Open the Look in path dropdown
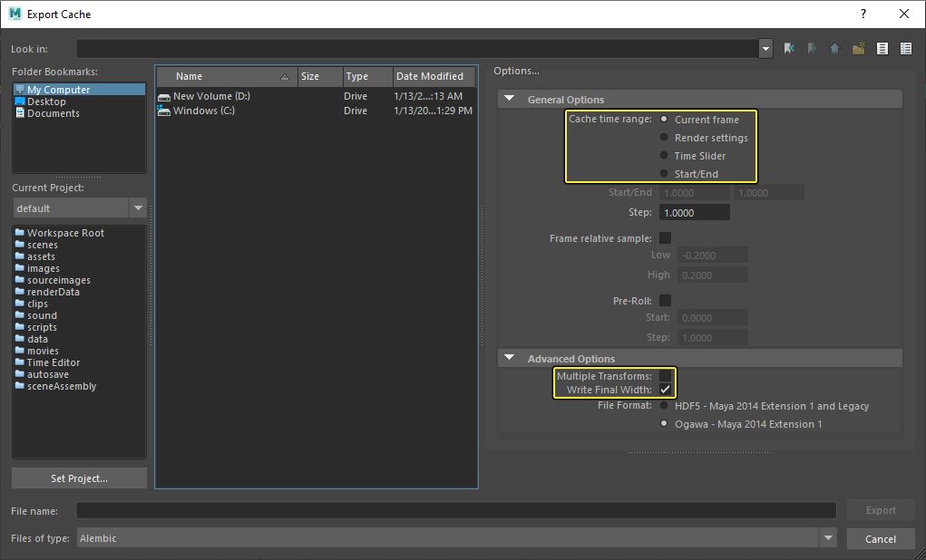 (765, 48)
